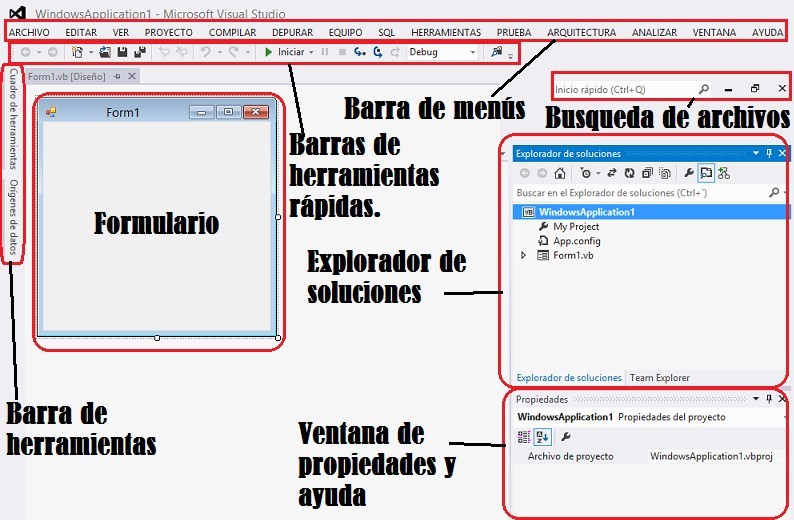The height and width of the screenshot is (520, 794).
Task: Toggle the pin on Explorador de soluciones panel
Action: click(769, 153)
